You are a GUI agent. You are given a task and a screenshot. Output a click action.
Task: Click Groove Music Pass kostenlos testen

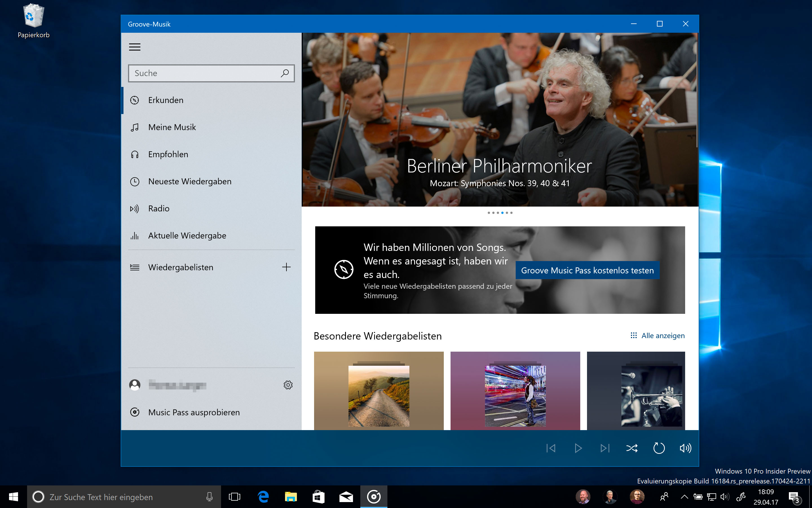(587, 270)
